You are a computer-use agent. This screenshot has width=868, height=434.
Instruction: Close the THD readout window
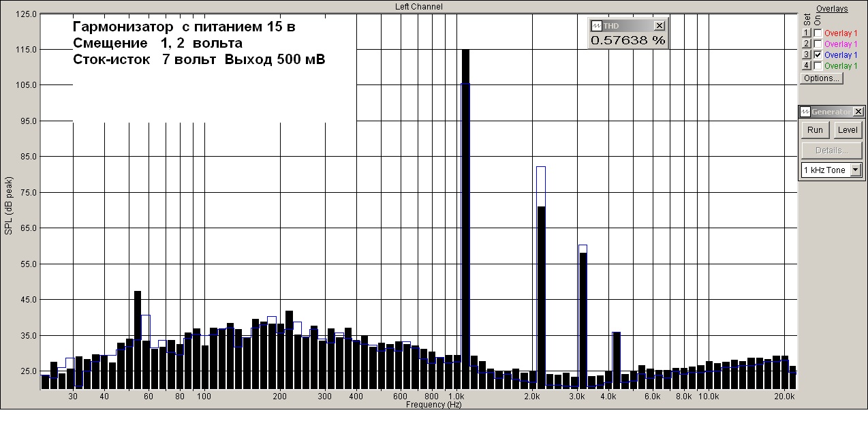pos(659,25)
